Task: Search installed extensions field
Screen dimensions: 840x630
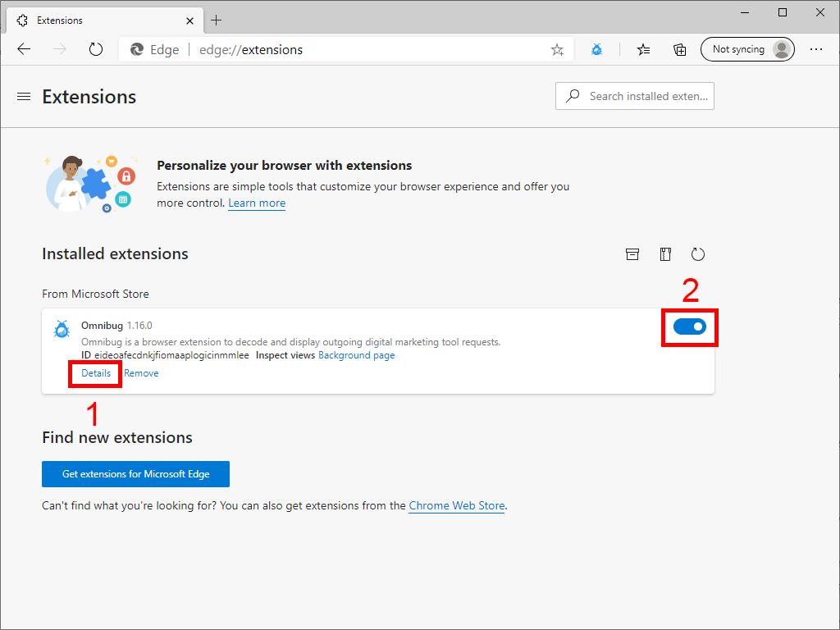Action: tap(635, 96)
